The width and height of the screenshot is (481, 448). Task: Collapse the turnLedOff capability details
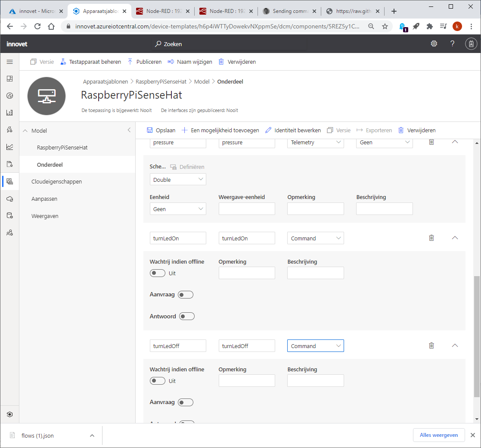click(455, 345)
